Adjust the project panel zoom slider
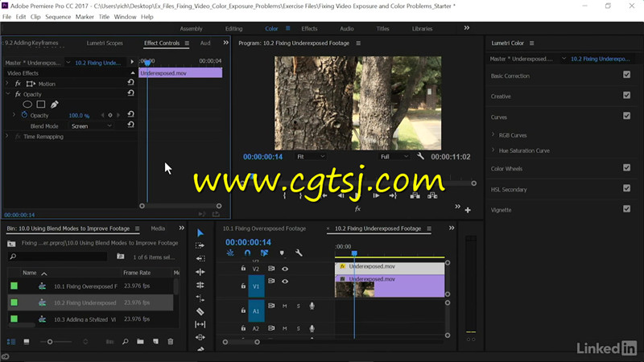Image resolution: width=644 pixels, height=362 pixels. pyautogui.click(x=50, y=341)
